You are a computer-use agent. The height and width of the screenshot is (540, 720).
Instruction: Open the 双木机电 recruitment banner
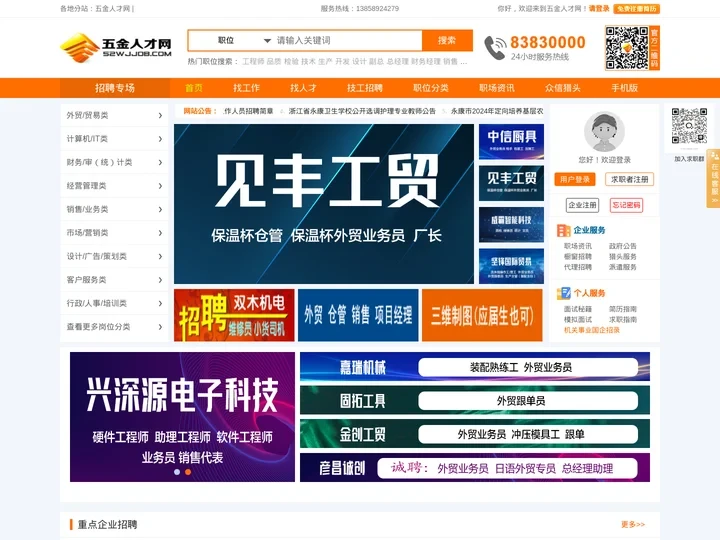(x=234, y=315)
